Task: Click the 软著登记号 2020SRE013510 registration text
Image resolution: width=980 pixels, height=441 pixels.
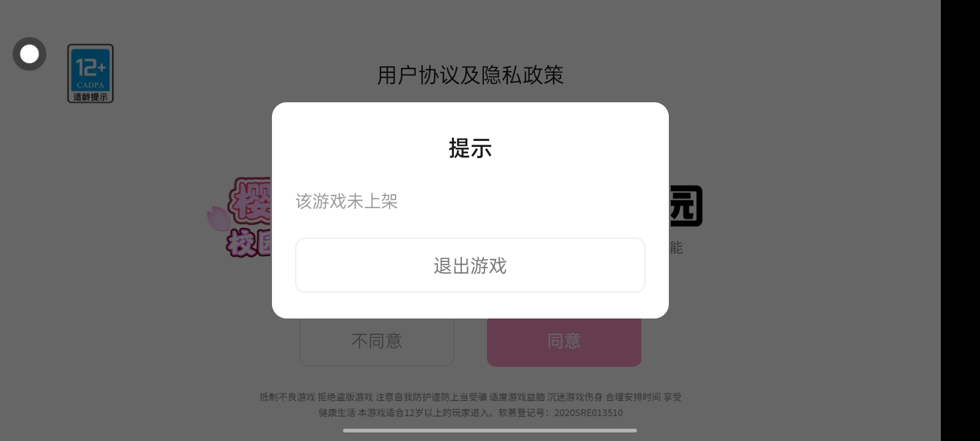Action: [560, 413]
